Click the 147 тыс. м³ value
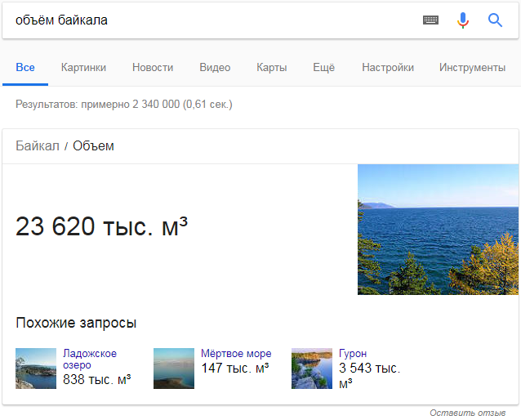Screen dimensions: 521x420 click(235, 369)
